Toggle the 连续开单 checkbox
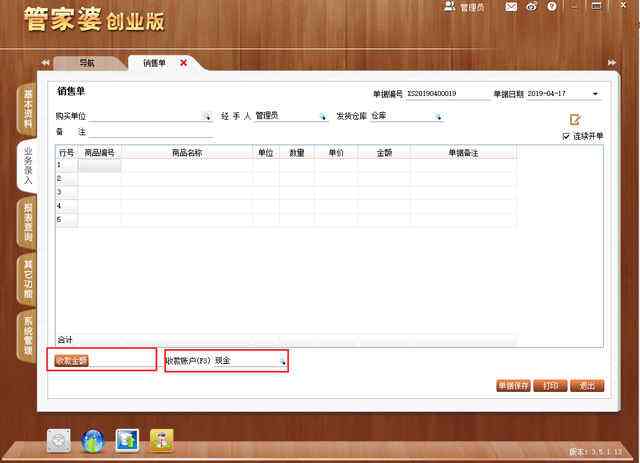The height and width of the screenshot is (463, 640). [x=566, y=136]
